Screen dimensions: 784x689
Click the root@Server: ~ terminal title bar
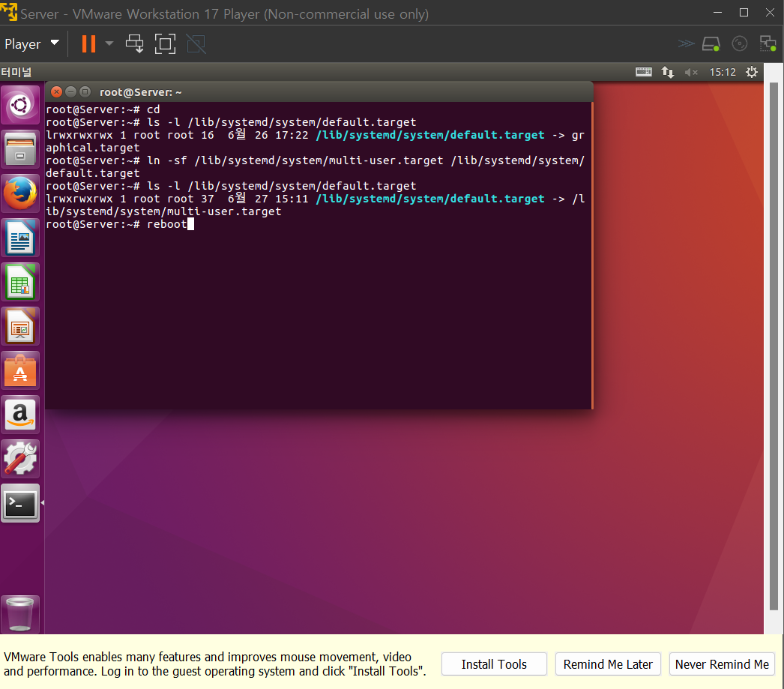pyautogui.click(x=319, y=92)
